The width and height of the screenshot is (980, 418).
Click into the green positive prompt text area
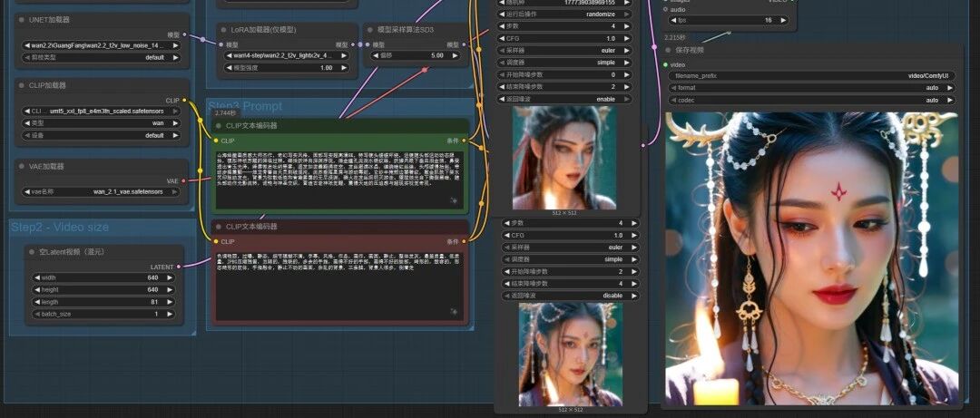point(339,180)
